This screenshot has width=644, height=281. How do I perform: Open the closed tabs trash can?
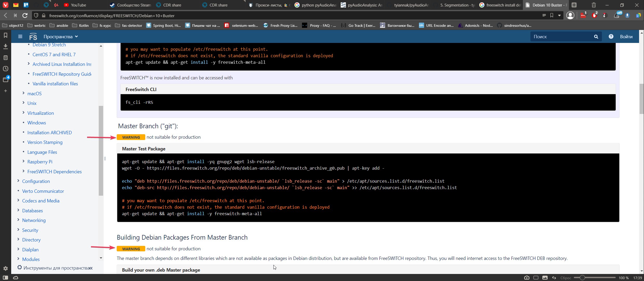coord(594,5)
